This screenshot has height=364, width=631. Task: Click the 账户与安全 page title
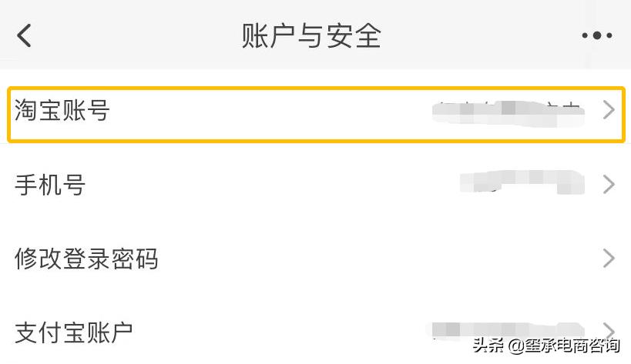tap(311, 35)
